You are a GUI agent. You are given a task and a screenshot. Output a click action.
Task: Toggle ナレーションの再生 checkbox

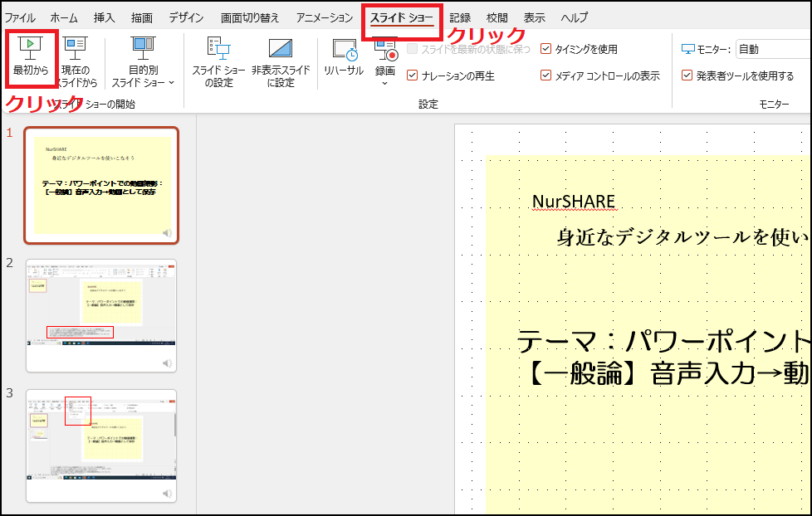click(x=412, y=75)
